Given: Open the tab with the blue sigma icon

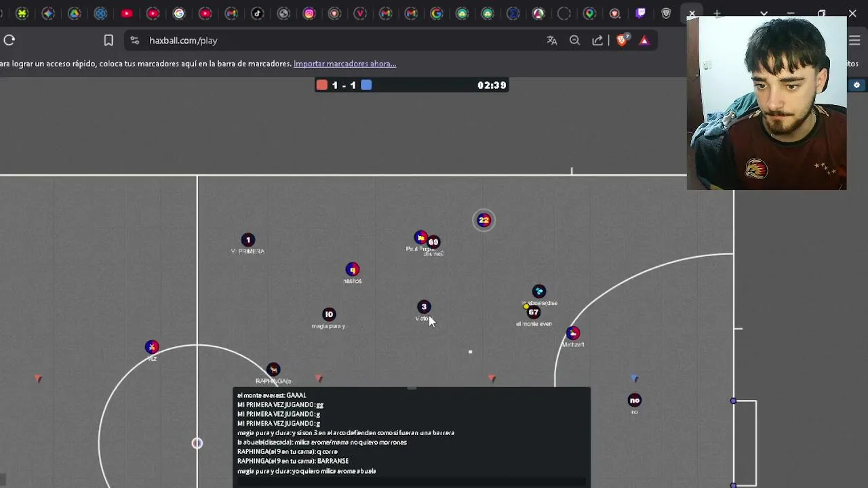Looking at the screenshot, I should point(513,14).
